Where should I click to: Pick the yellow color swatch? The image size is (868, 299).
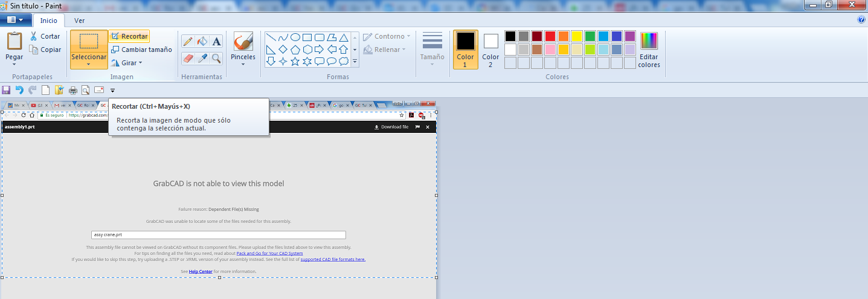click(577, 36)
